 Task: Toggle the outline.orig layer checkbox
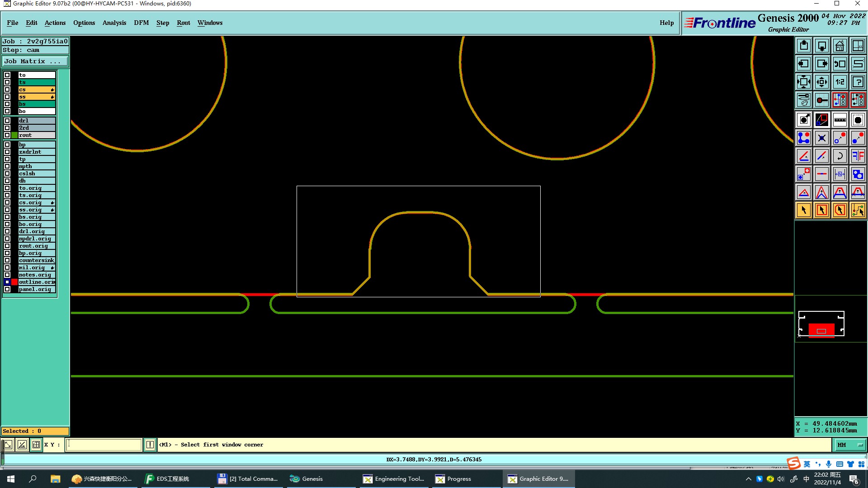pyautogui.click(x=7, y=282)
